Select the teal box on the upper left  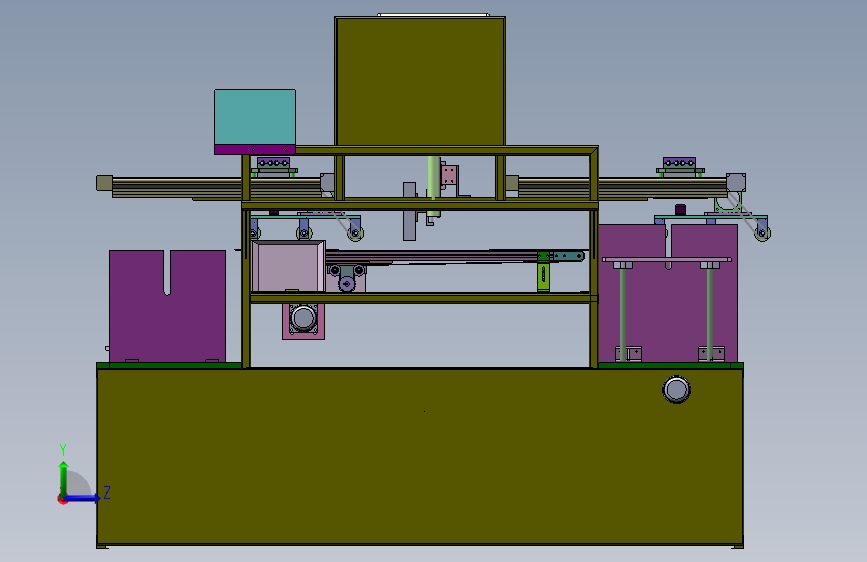[255, 117]
